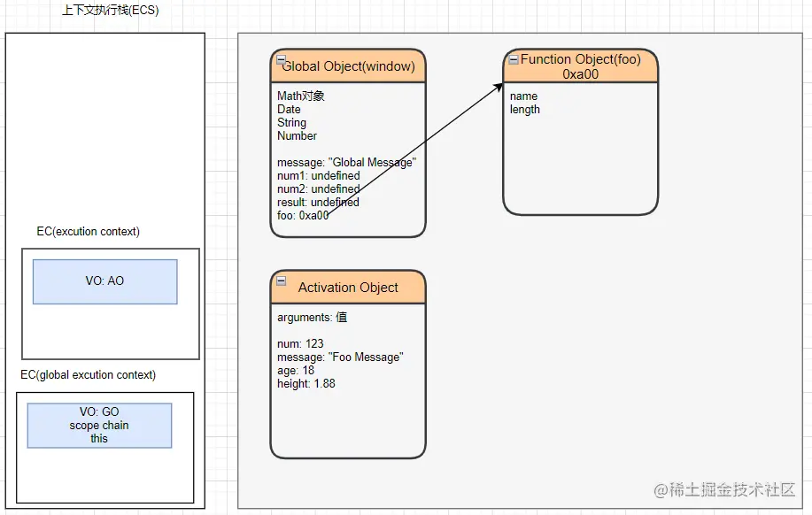The image size is (812, 515).
Task: Click the EC(global excution context) label
Action: coord(88,374)
